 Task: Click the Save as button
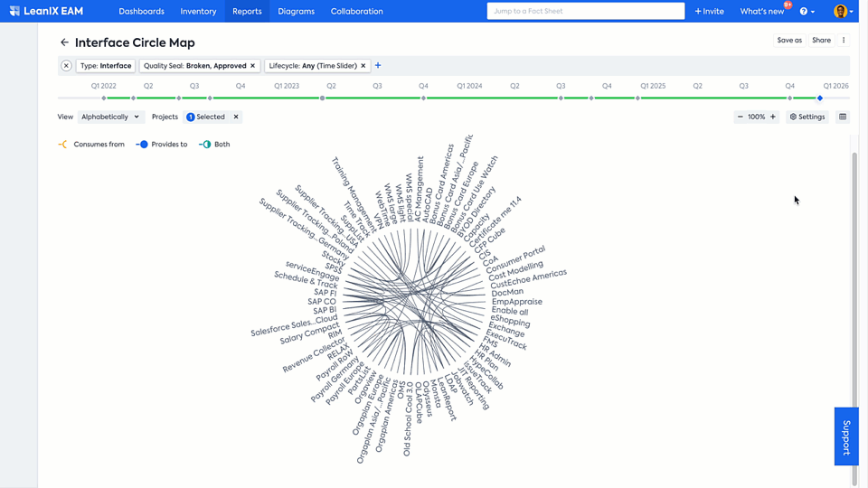[789, 40]
